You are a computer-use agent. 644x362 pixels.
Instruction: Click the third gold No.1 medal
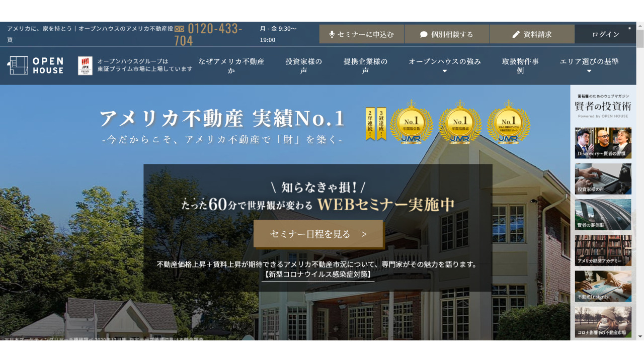pyautogui.click(x=508, y=121)
